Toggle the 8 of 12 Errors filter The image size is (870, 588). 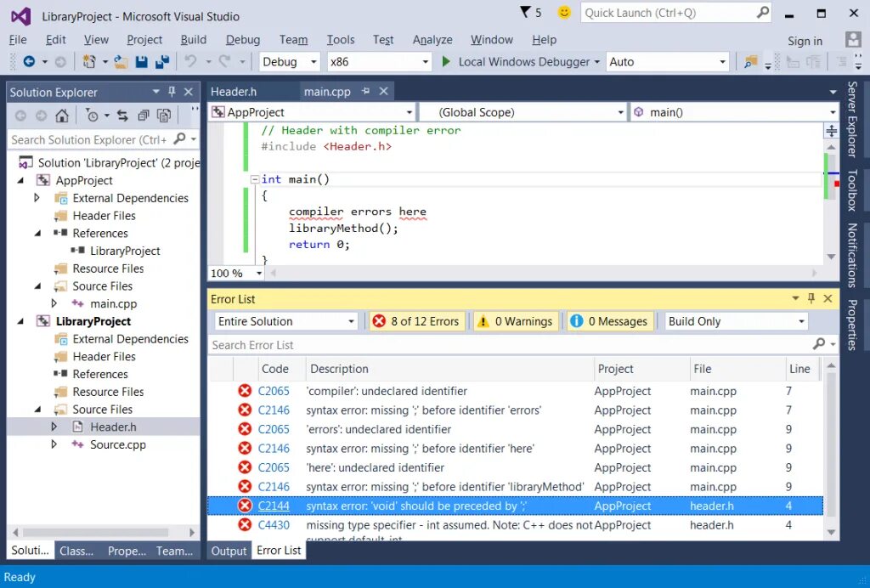pyautogui.click(x=416, y=321)
